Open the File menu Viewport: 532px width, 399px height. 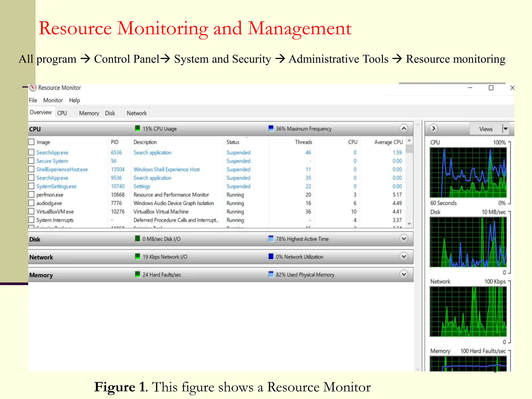[x=33, y=100]
